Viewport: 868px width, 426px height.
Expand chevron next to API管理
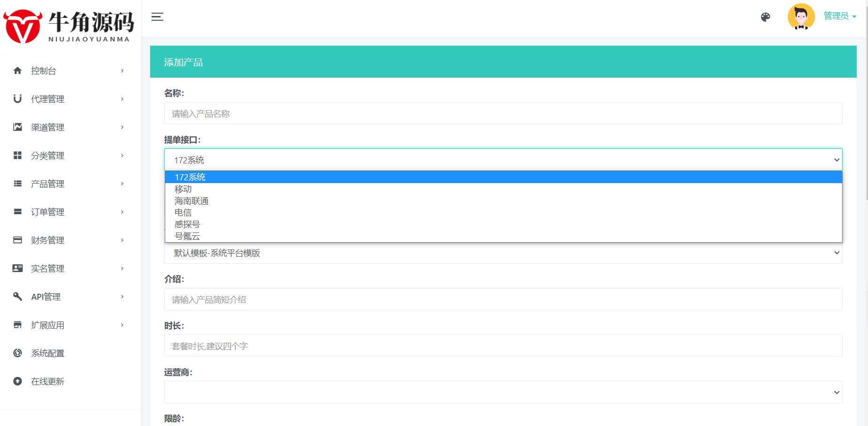pos(122,297)
